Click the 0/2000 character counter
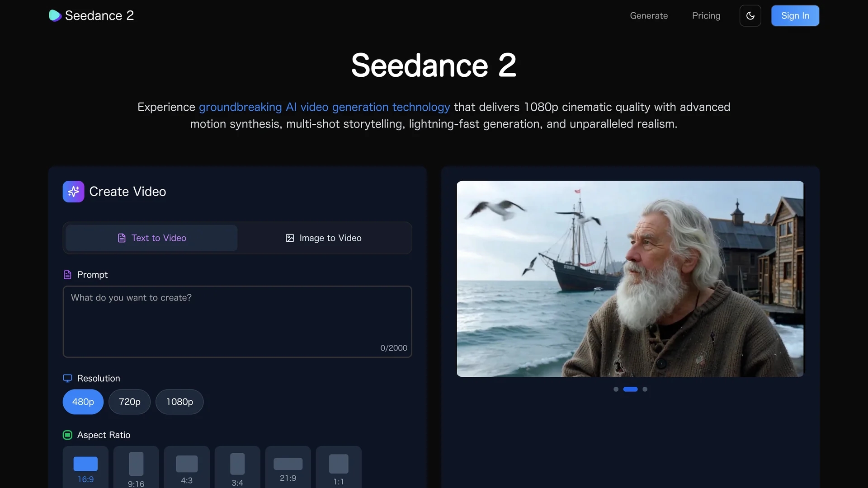Image resolution: width=868 pixels, height=488 pixels. coord(394,348)
